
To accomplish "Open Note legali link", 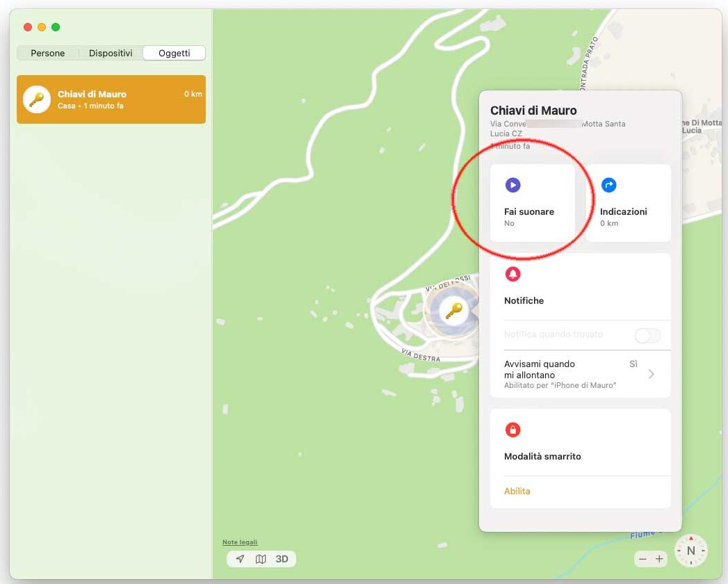I will coord(240,542).
